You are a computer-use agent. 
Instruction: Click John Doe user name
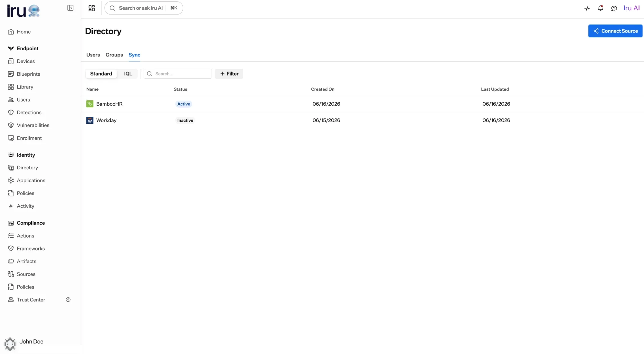[x=31, y=342]
